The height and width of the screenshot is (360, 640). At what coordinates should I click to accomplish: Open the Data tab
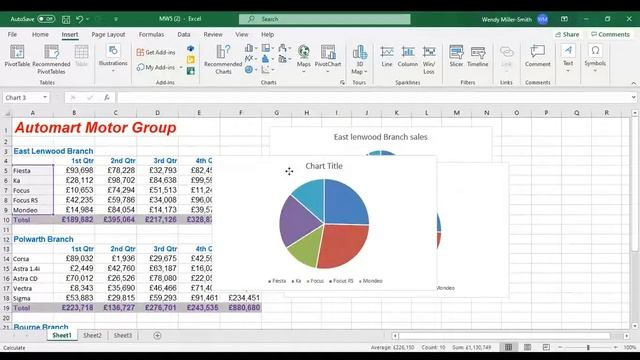pyautogui.click(x=184, y=35)
